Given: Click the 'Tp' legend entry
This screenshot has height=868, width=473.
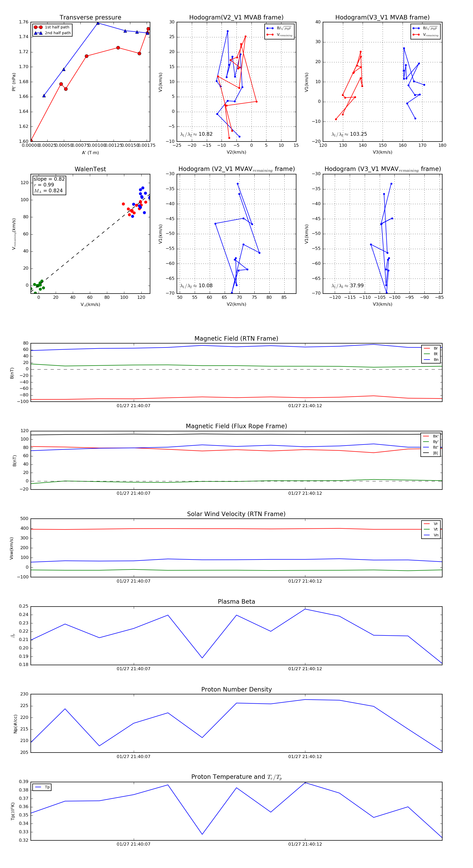Looking at the screenshot, I should [x=42, y=787].
